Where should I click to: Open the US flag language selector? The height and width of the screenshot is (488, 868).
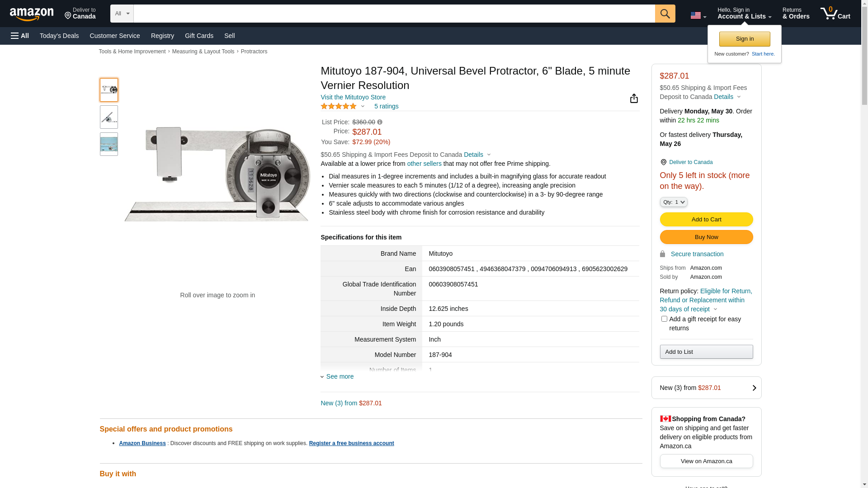pyautogui.click(x=698, y=15)
